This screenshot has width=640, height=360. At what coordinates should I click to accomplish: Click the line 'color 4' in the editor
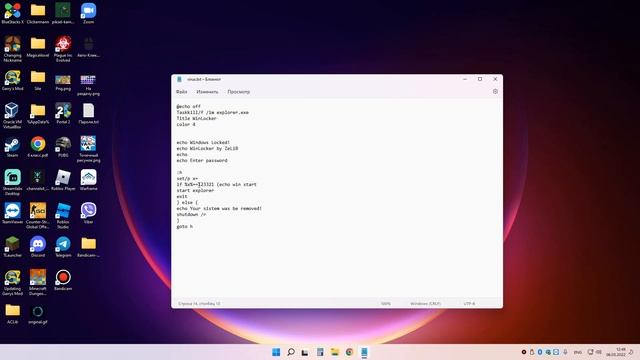click(x=186, y=124)
